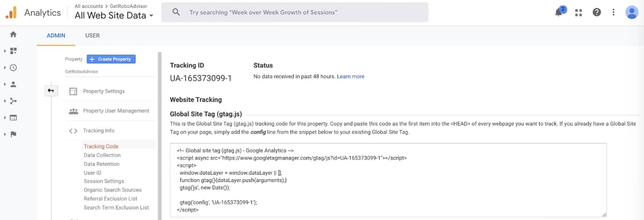
Task: Click the Create Property button
Action: [x=111, y=59]
